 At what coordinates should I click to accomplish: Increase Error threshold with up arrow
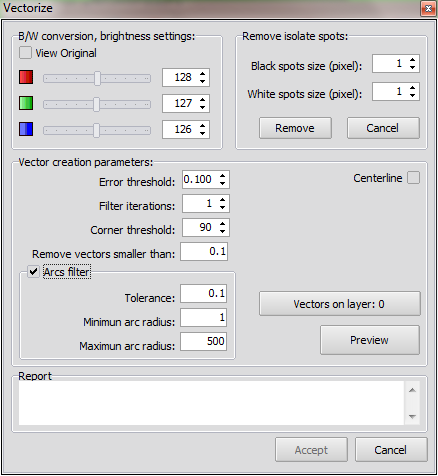point(223,176)
